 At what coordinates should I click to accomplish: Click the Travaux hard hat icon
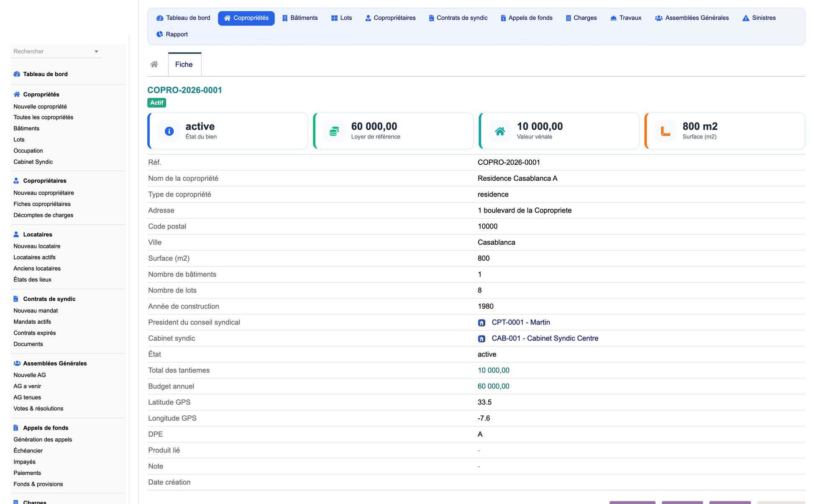point(613,18)
